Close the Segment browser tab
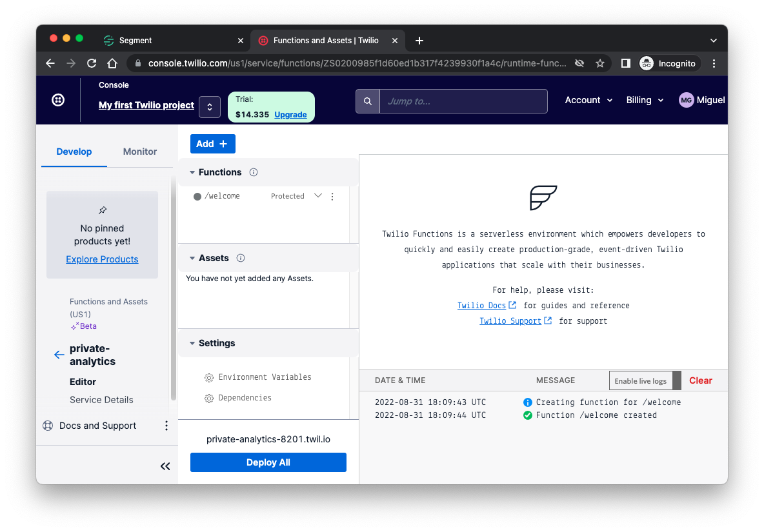Image resolution: width=764 pixels, height=532 pixels. [240, 41]
